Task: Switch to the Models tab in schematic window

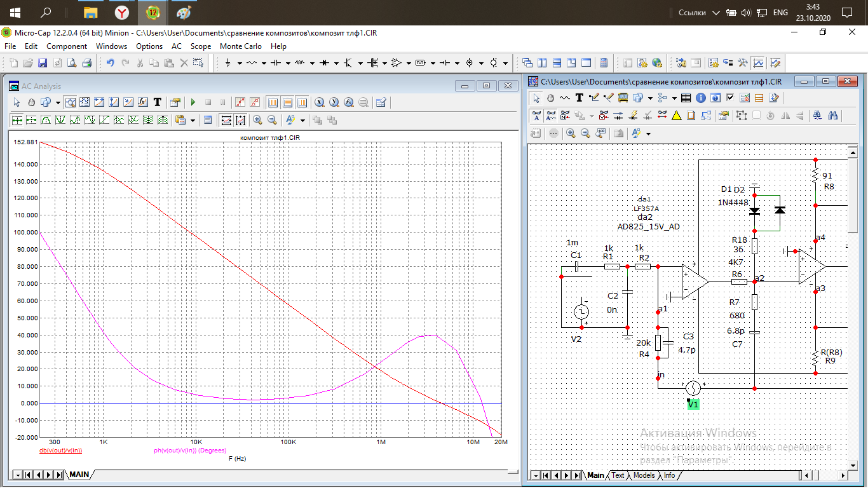Action: (644, 475)
